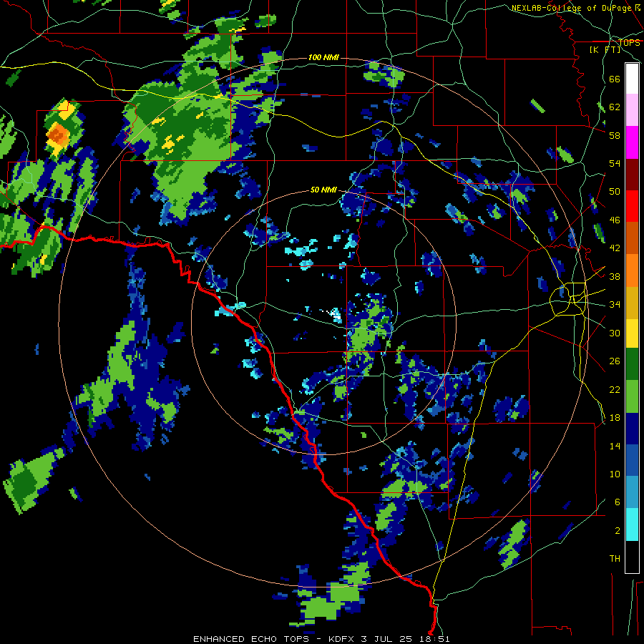Click the white echo cluster near radar center
The width and height of the screenshot is (644, 644).
tap(335, 315)
